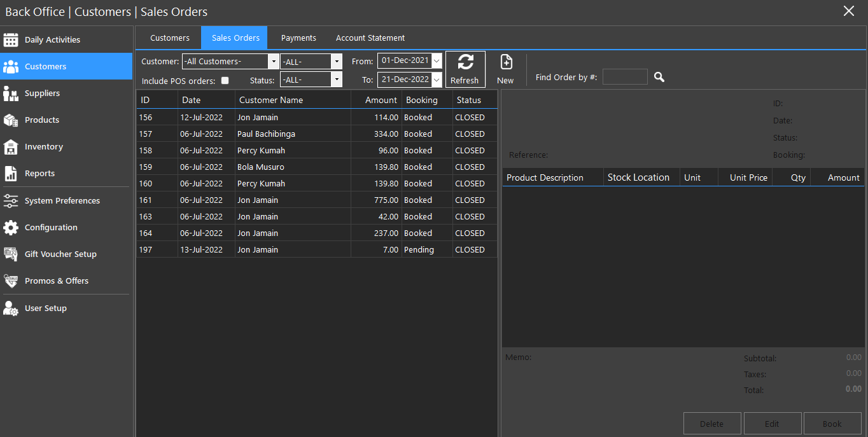The height and width of the screenshot is (437, 868).
Task: Switch to the Payments tab
Action: tap(298, 38)
